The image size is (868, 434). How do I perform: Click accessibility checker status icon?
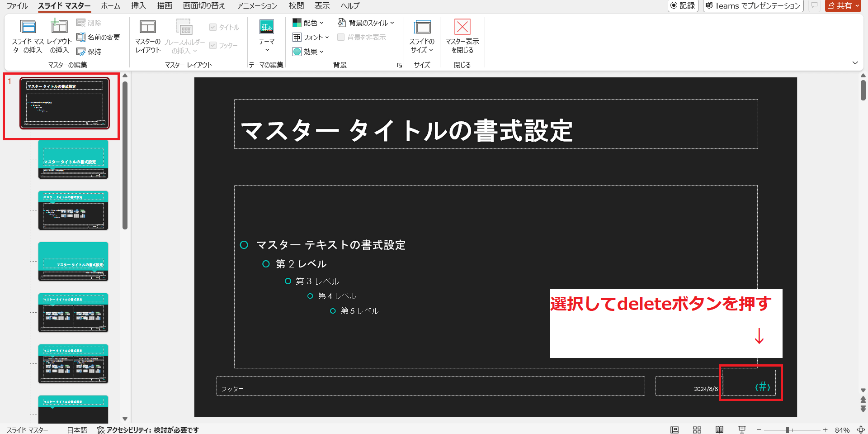pyautogui.click(x=100, y=429)
